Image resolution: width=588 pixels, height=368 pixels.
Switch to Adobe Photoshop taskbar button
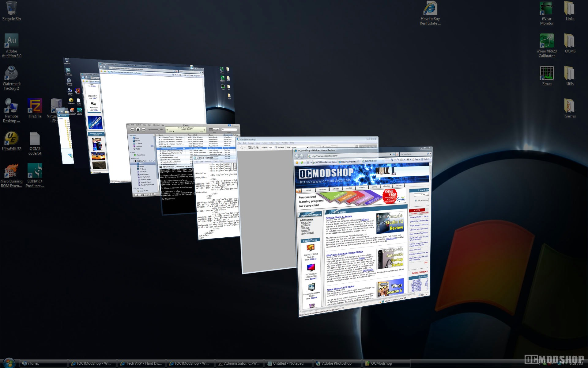tap(337, 363)
